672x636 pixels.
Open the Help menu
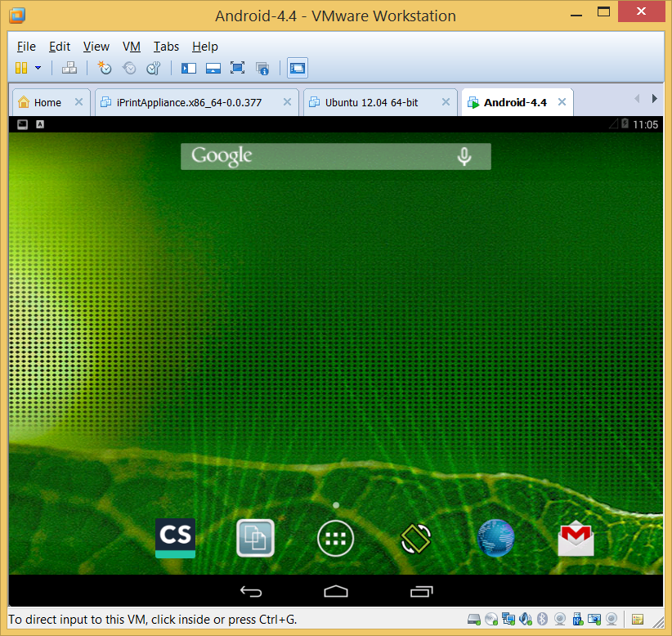(205, 47)
